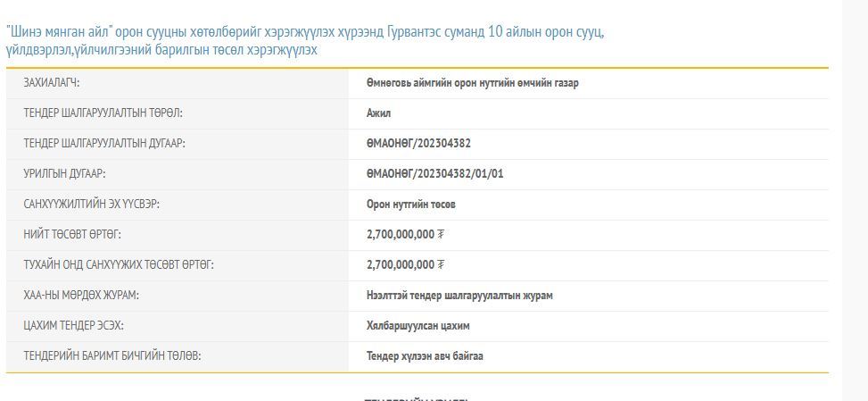
Task: Select the ЦАХИМ ТЕНДЕР ЭСЭХ label
Action: [68, 326]
